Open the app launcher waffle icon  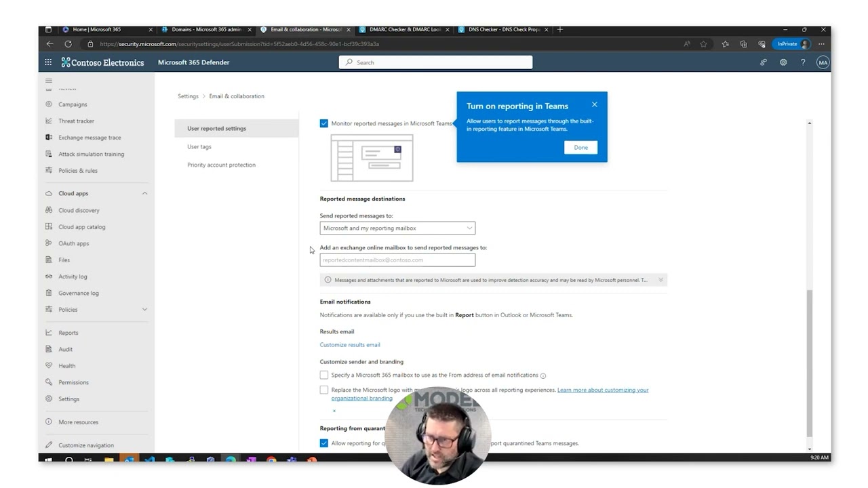[x=48, y=62]
